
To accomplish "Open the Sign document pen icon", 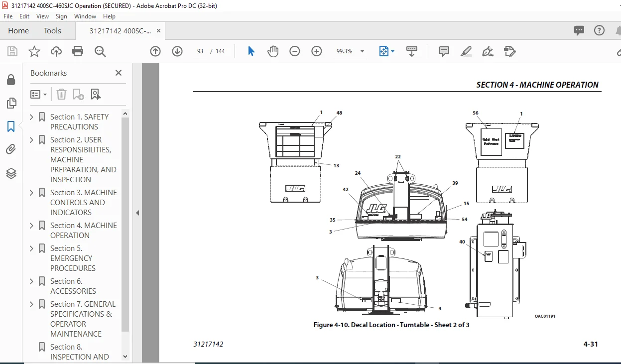I will tap(488, 51).
